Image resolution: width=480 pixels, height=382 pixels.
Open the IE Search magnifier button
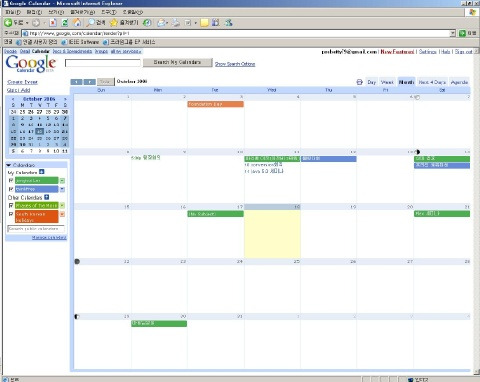(96, 23)
